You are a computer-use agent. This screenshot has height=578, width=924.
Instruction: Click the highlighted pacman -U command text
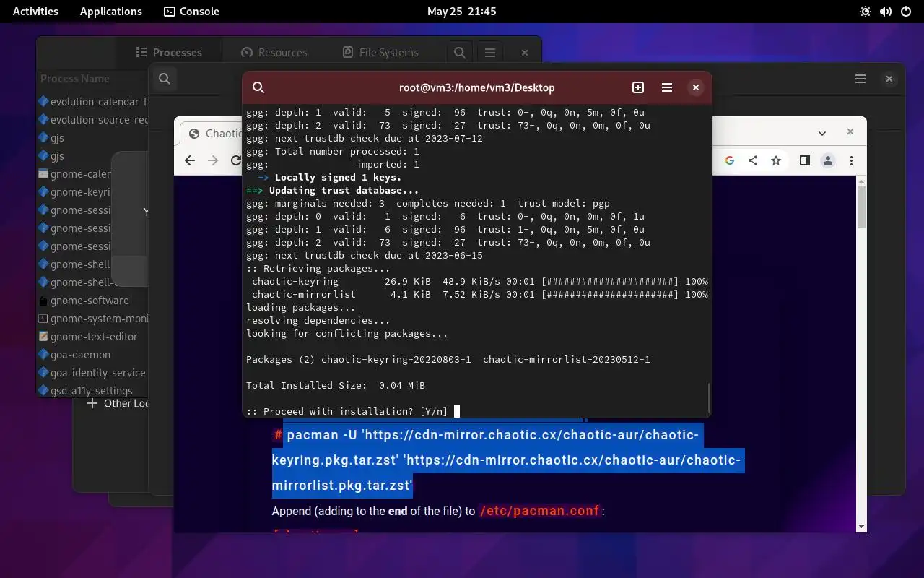point(507,460)
